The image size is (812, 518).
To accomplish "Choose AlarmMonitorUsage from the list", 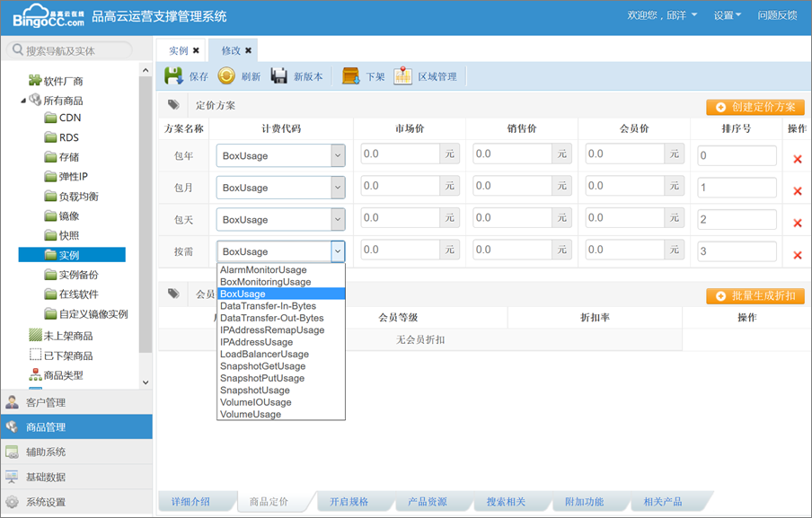I will 280,269.
